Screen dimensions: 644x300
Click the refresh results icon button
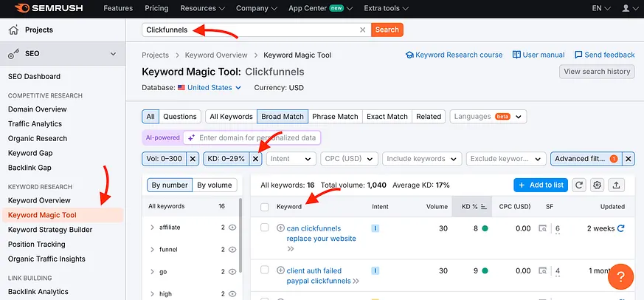[578, 185]
